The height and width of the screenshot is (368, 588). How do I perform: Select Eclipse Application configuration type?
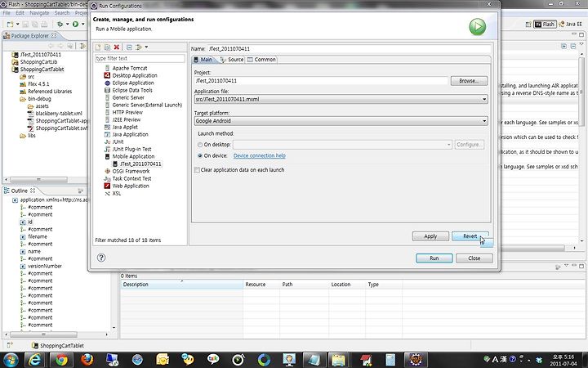pos(133,83)
